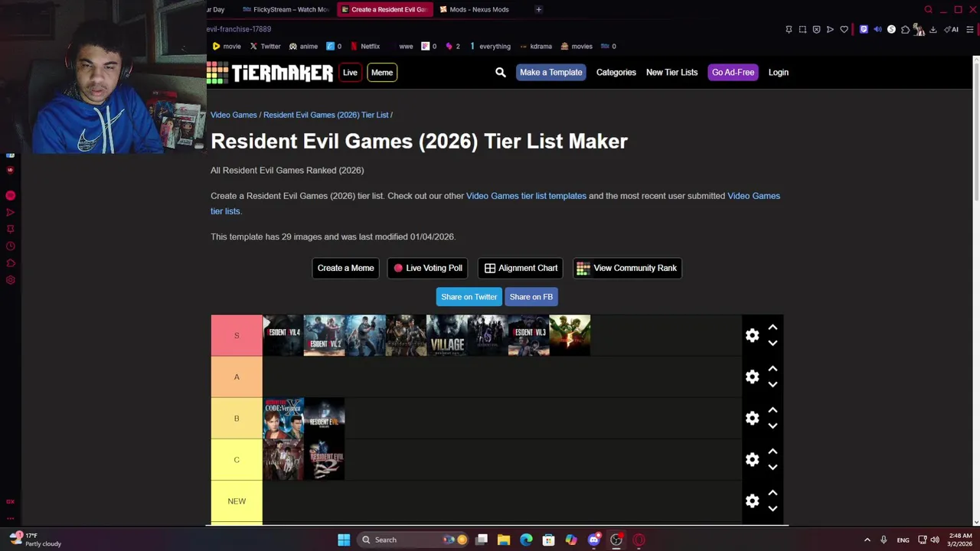980x551 pixels.
Task: Open Video Games tier list templates link
Action: [526, 196]
